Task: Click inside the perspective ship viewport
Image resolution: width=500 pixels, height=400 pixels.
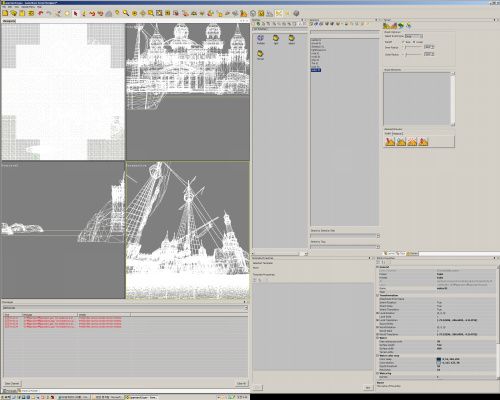Action: [x=188, y=230]
